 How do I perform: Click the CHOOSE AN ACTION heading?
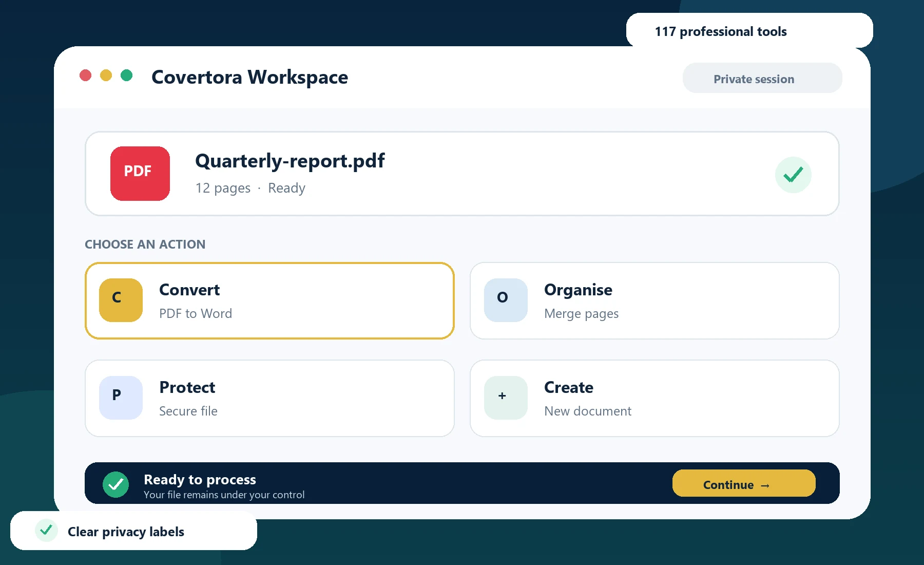(145, 244)
